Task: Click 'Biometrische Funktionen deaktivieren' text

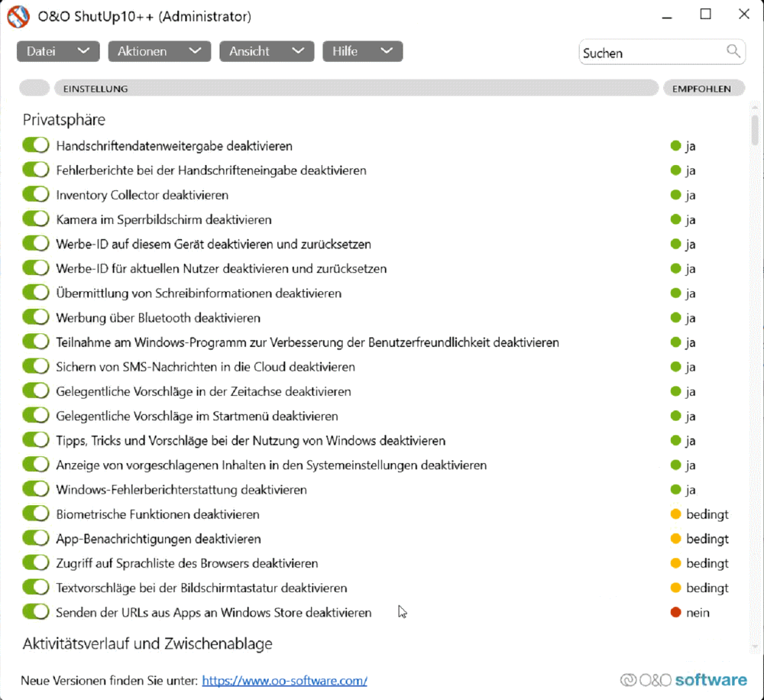Action: (158, 514)
